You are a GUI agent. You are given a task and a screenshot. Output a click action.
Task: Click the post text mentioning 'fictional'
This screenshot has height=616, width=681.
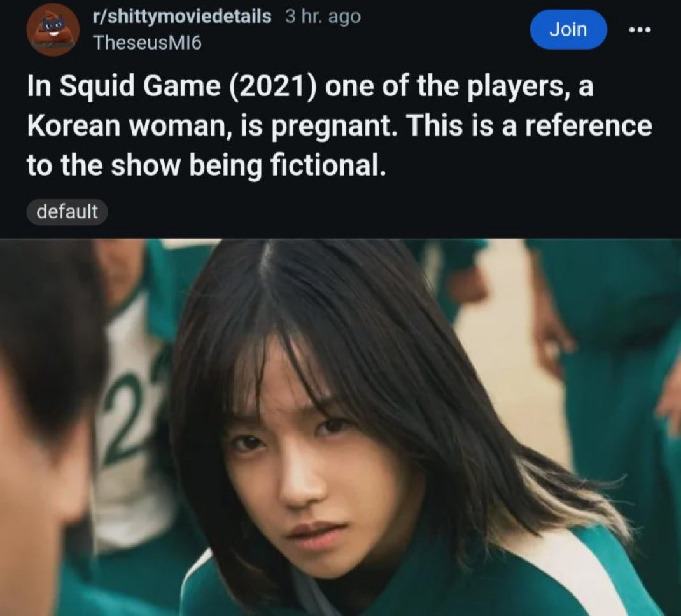coord(339,125)
